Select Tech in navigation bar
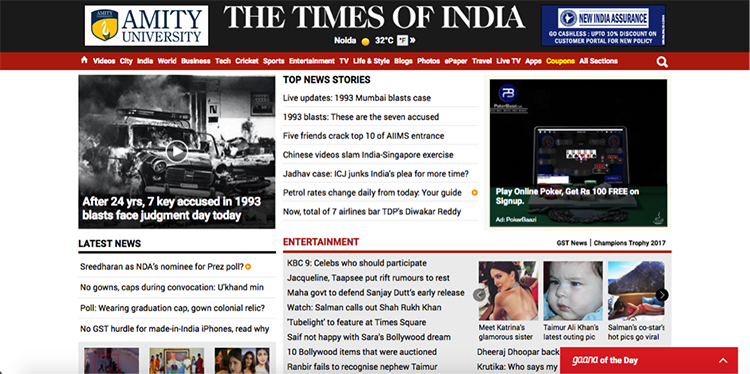The width and height of the screenshot is (750, 374). 223,61
